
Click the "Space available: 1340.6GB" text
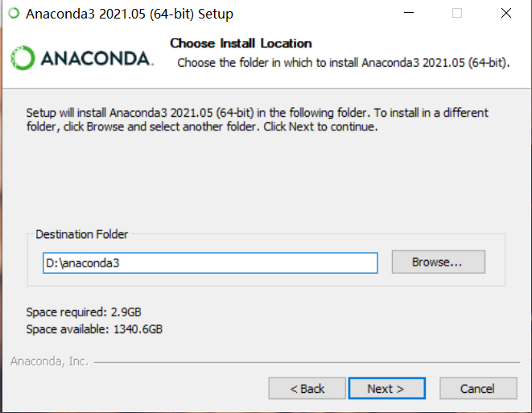[x=94, y=328]
